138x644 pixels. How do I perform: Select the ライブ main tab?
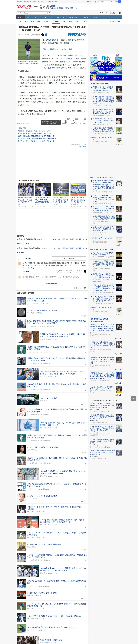click(37, 17)
